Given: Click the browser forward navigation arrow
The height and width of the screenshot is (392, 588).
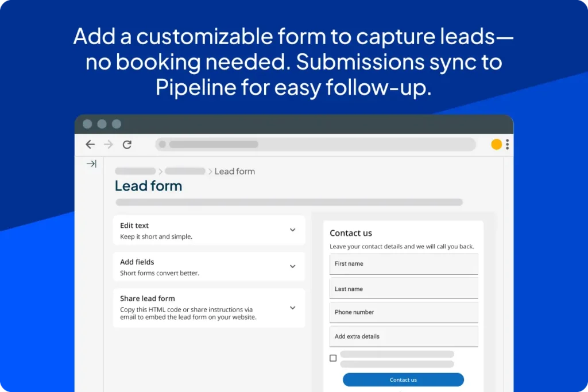Looking at the screenshot, I should (x=109, y=144).
